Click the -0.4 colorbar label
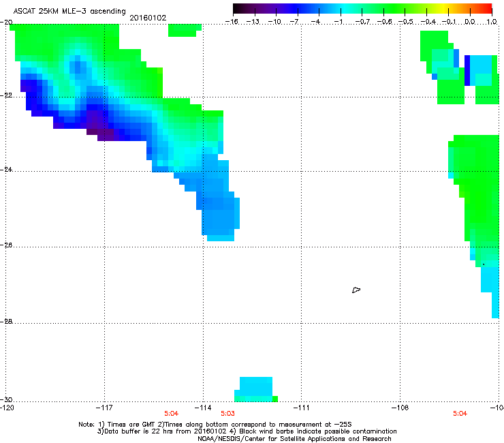The height and width of the screenshot is (443, 504). click(x=428, y=22)
